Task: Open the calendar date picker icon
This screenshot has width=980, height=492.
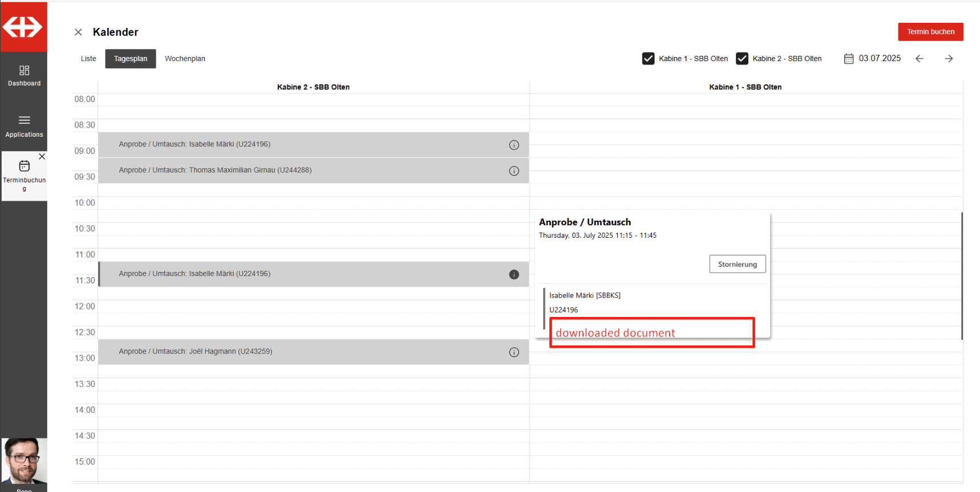Action: (x=849, y=59)
